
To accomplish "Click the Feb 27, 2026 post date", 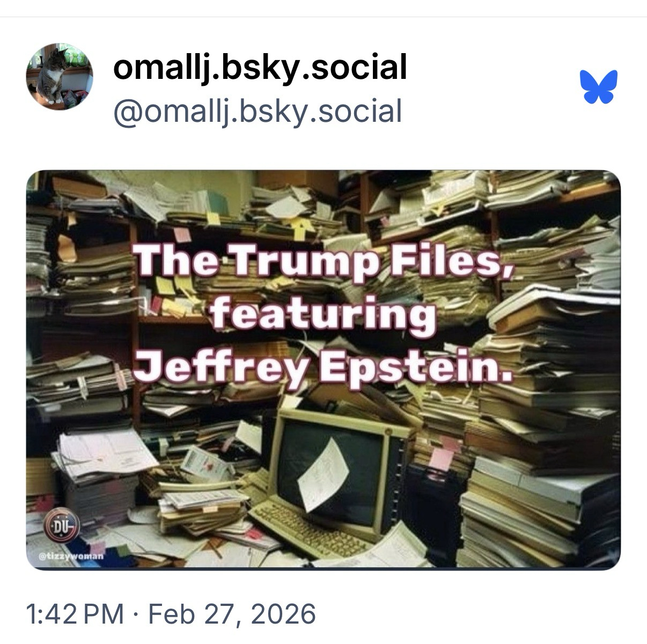I will tap(232, 613).
